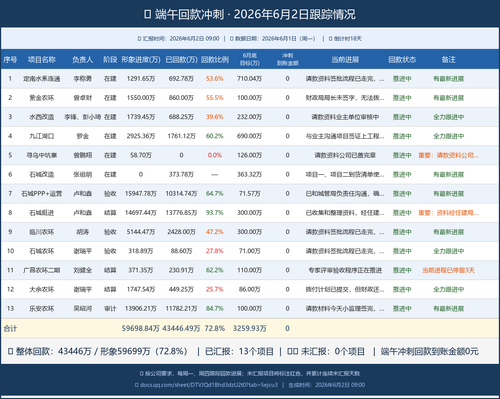500x399 pixels.
Task: Click the 62.2% collection ratio
Action: [x=215, y=270]
